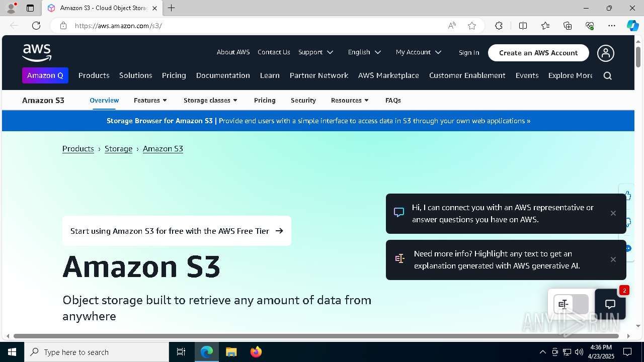Viewport: 644px width, 362px height.
Task: Go to S3 Pricing tab
Action: [x=265, y=101]
